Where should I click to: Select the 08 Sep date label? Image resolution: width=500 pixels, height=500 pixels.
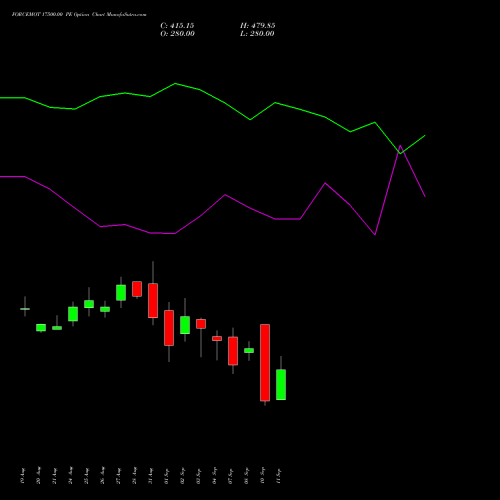point(247,476)
